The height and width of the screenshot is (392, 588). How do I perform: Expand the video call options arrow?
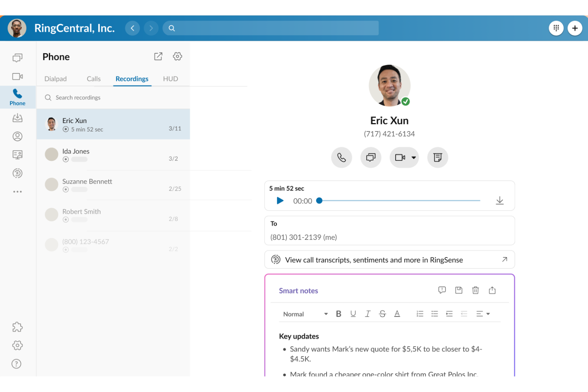414,158
